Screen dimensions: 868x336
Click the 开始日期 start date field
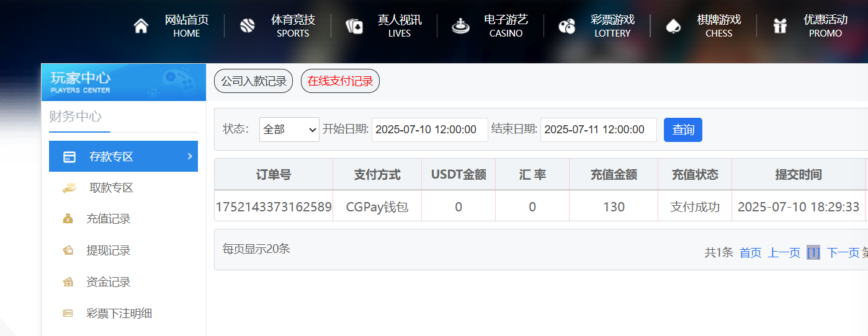(429, 130)
